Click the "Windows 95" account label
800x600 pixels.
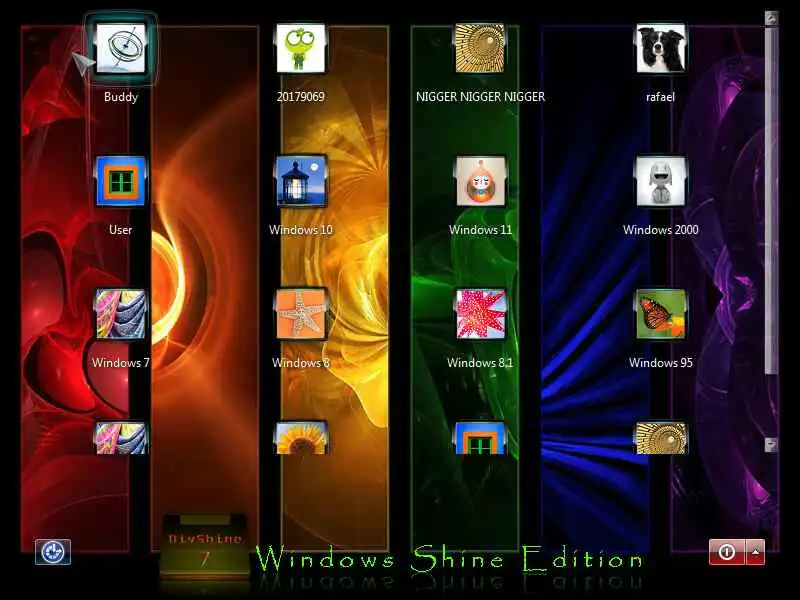point(660,363)
